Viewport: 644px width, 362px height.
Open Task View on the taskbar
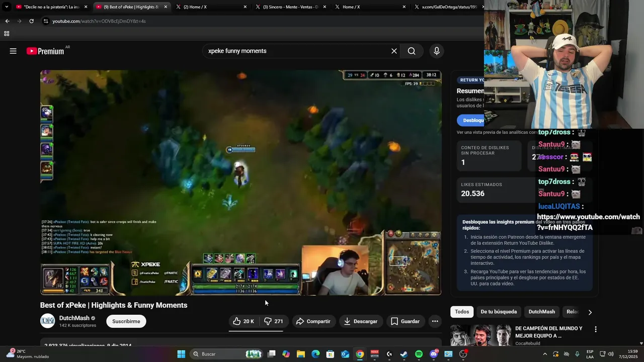pos(271,354)
